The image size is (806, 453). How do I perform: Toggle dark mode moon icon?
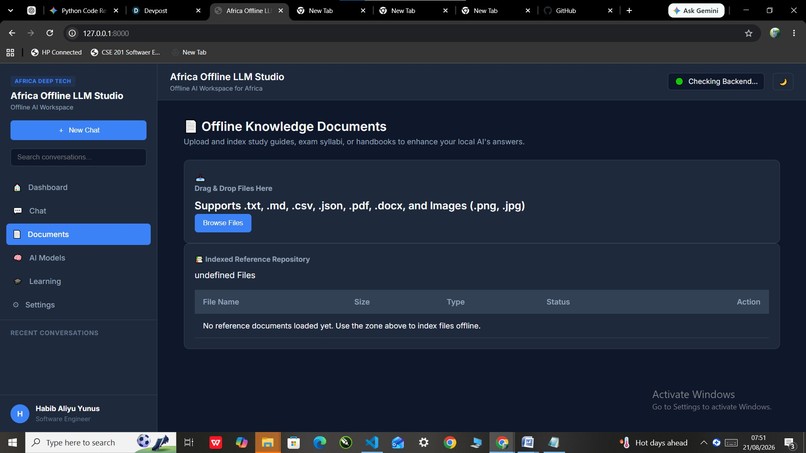(x=783, y=82)
